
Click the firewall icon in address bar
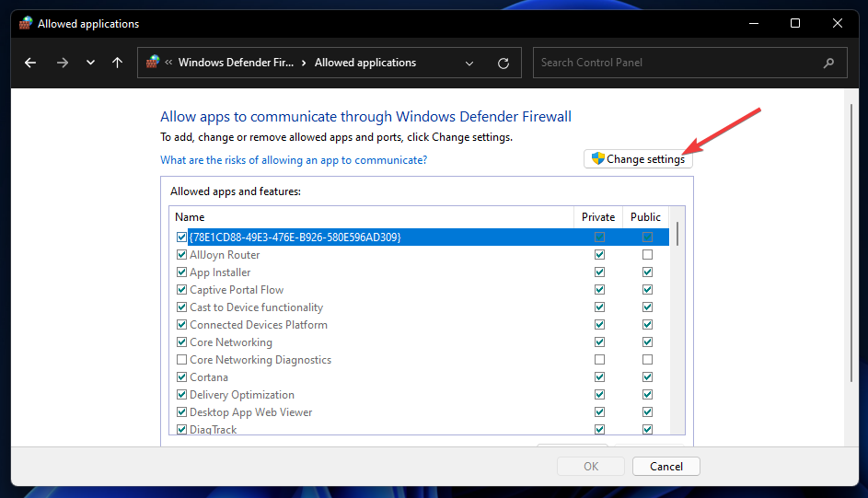click(x=153, y=62)
